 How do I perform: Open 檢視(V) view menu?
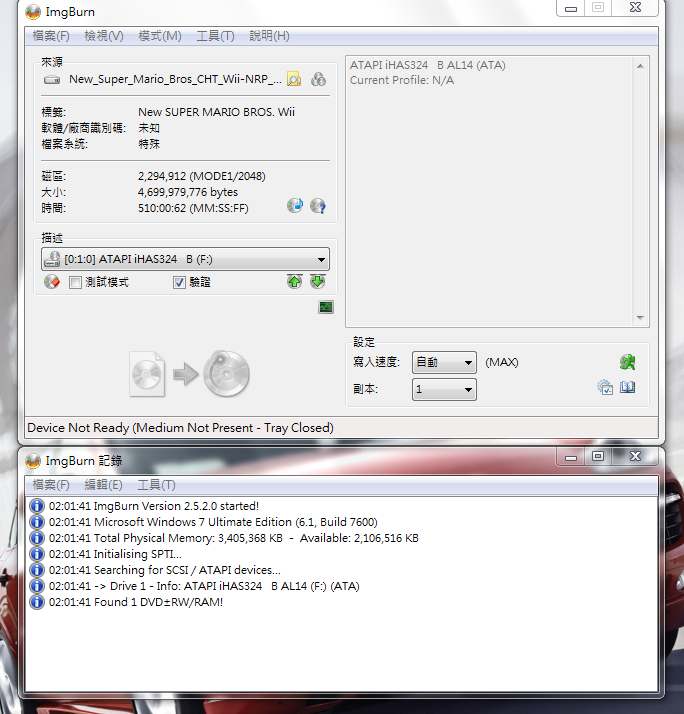[x=104, y=36]
